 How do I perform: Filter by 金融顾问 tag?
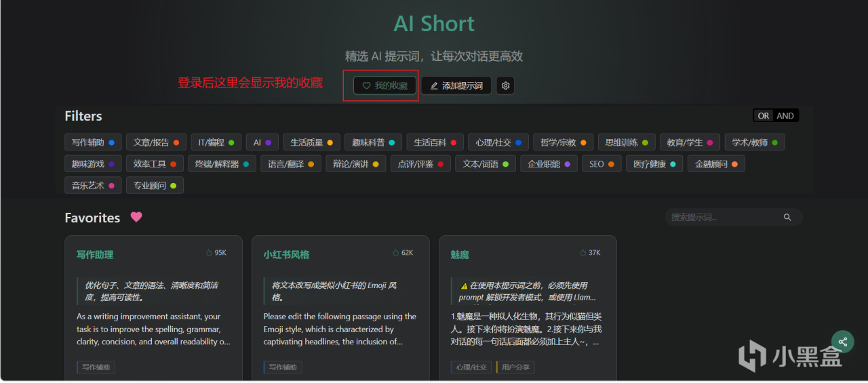[x=716, y=164]
